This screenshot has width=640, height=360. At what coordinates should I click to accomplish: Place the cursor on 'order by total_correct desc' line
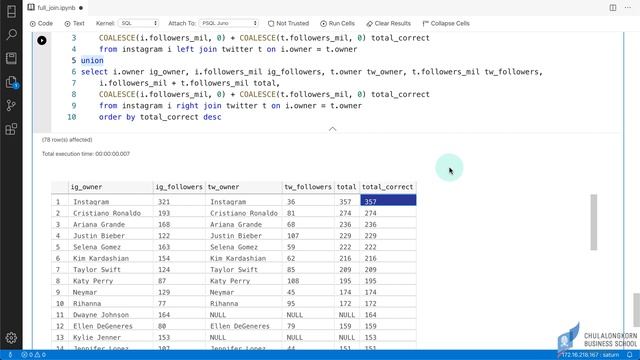(160, 117)
